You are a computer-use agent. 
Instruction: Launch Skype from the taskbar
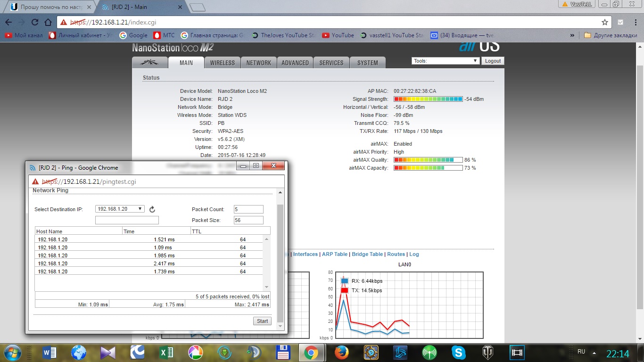458,352
